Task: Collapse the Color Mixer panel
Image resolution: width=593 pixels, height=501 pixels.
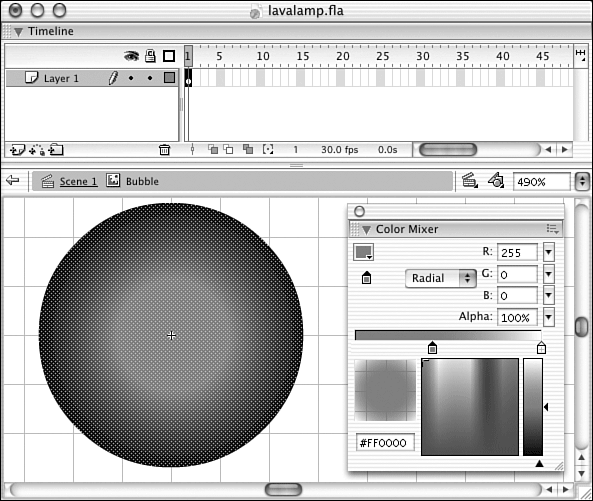Action: coord(366,230)
